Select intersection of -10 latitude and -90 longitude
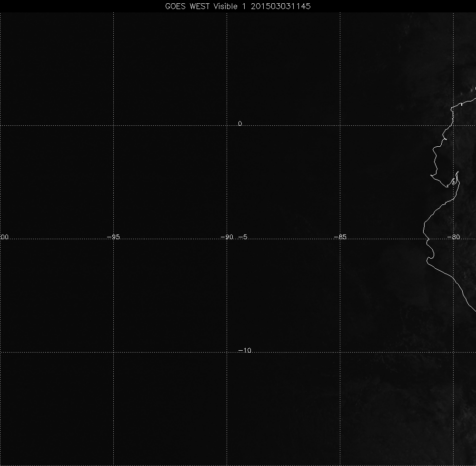This screenshot has height=466, width=476. click(227, 352)
